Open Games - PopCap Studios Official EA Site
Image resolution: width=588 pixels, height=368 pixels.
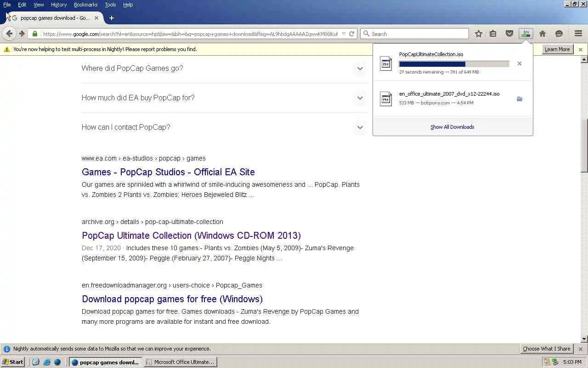168,172
